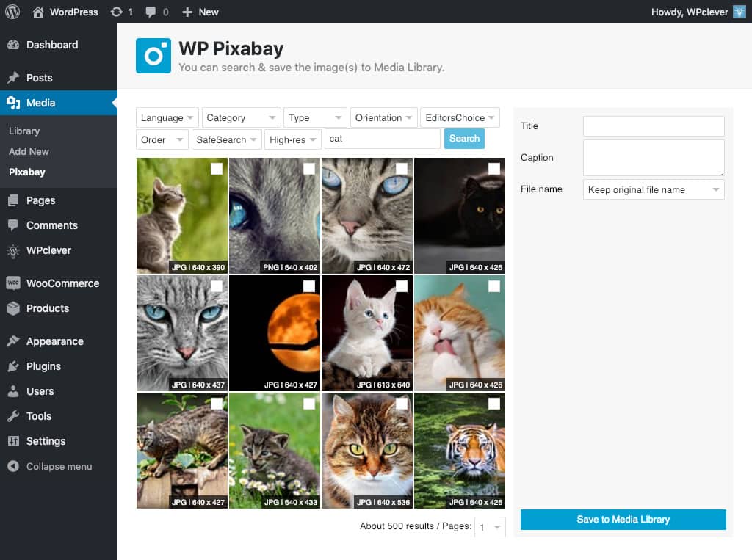Click the Plugins plug icon

pos(13,366)
